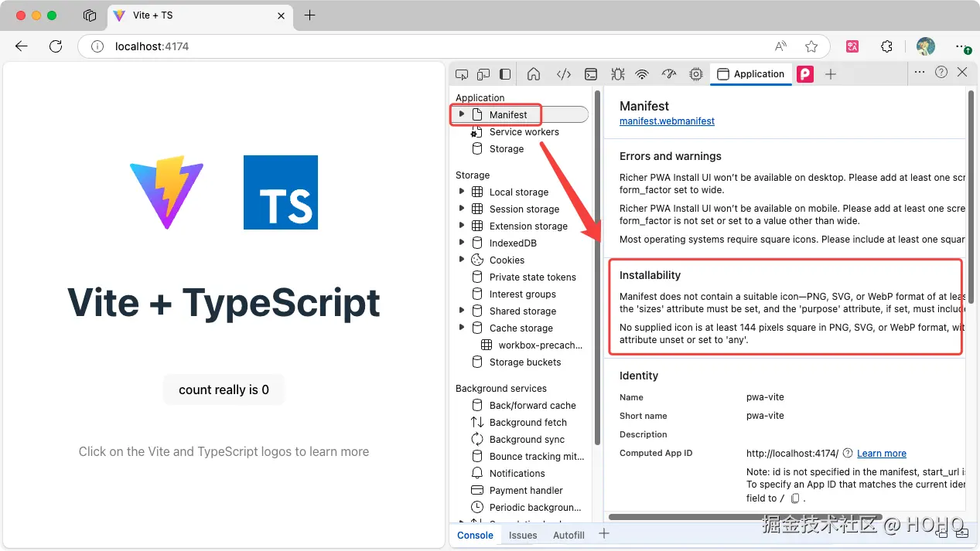
Task: Open the pink translate extension icon
Action: pyautogui.click(x=852, y=46)
